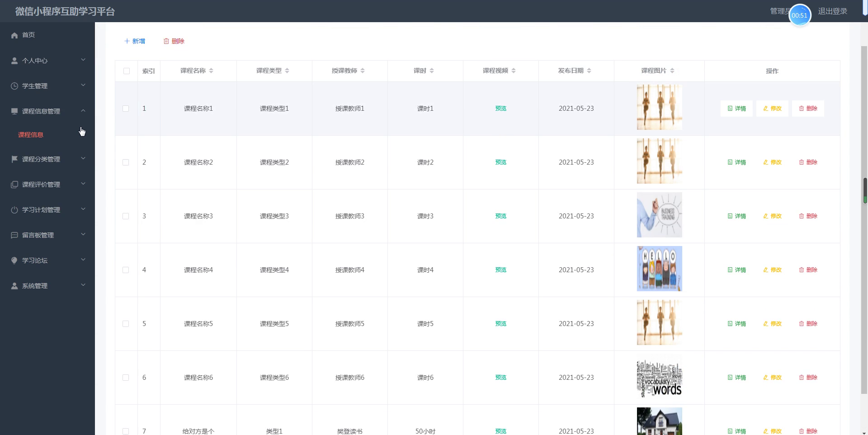Open the 首页 menu item
The width and height of the screenshot is (868, 435).
(47, 35)
